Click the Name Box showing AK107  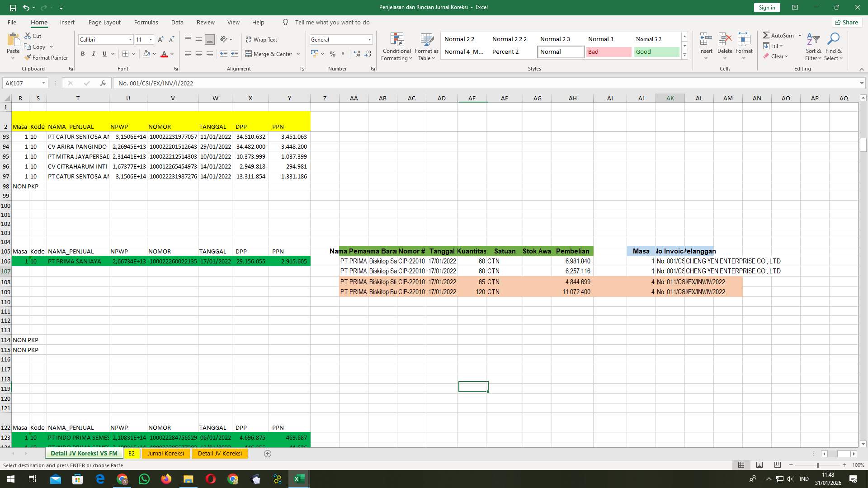(23, 83)
